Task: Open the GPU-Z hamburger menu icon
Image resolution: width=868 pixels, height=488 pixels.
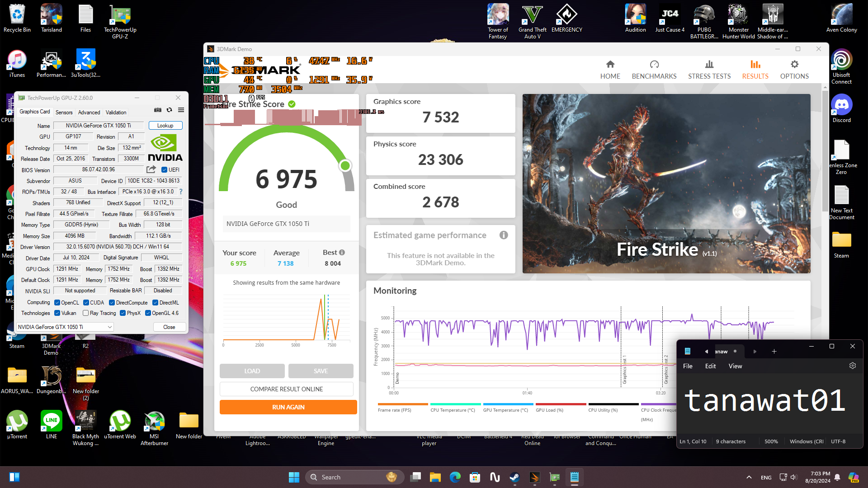Action: pos(181,110)
